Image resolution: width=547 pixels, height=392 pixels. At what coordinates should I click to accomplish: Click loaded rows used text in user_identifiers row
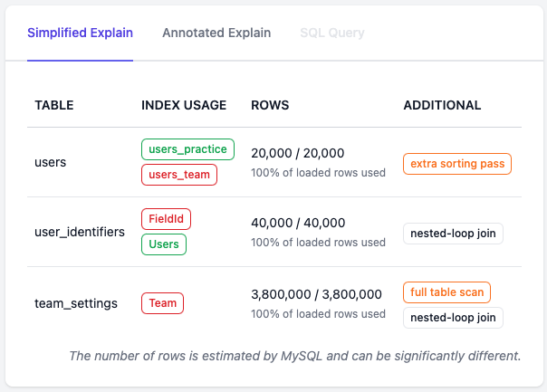point(318,243)
